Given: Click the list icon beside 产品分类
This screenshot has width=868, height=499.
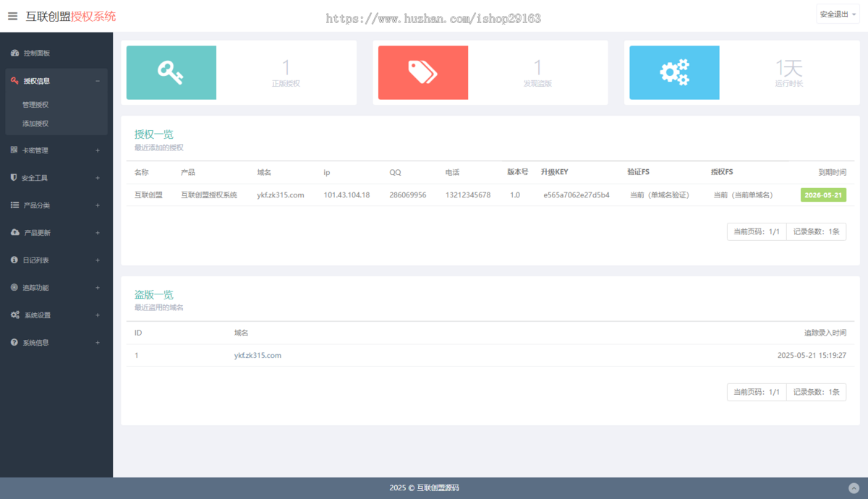Looking at the screenshot, I should click(x=14, y=205).
